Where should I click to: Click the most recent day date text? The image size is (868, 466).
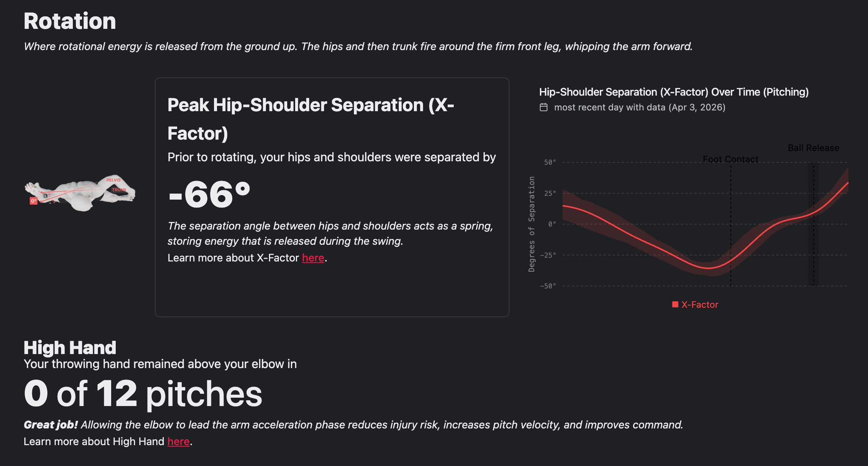click(x=640, y=107)
